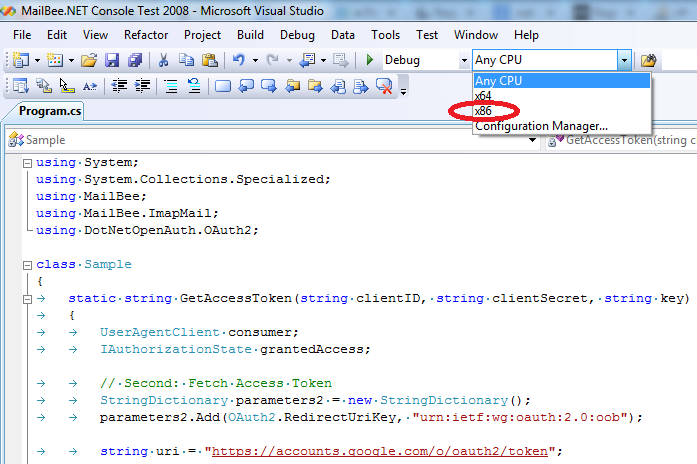The width and height of the screenshot is (697, 464).
Task: Switch to the Program.cs tab
Action: click(49, 111)
